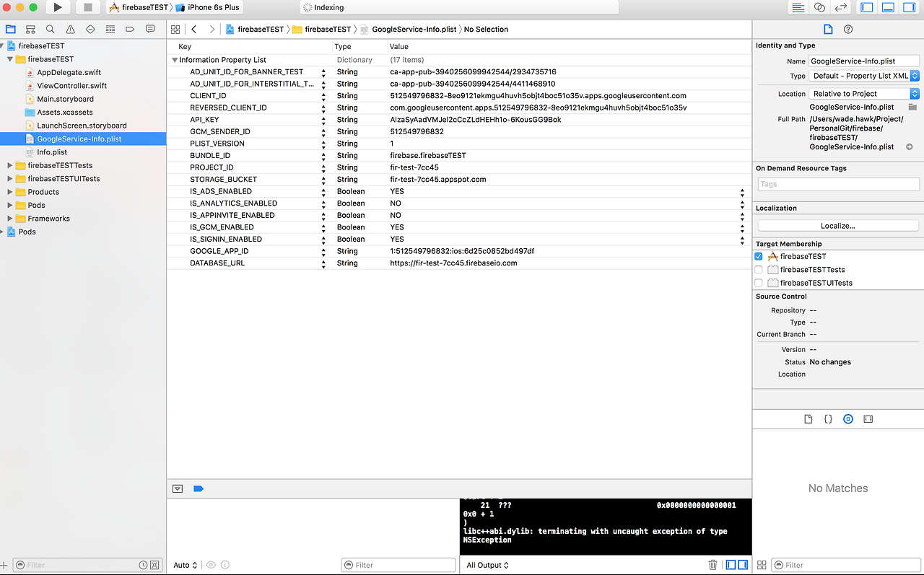Change IS_SIGNIN_ENABLED boolean value stepper
924x575 pixels.
point(742,240)
